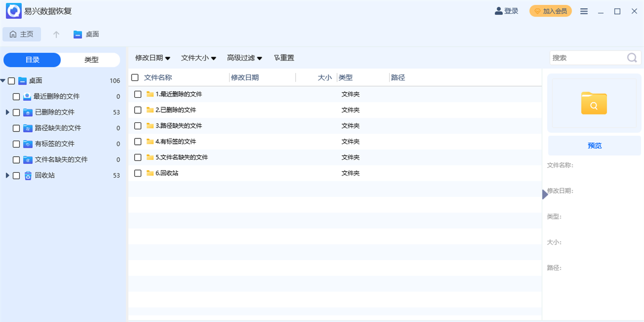Click folder icon of 6.回收站 row
This screenshot has width=644, height=322.
150,173
